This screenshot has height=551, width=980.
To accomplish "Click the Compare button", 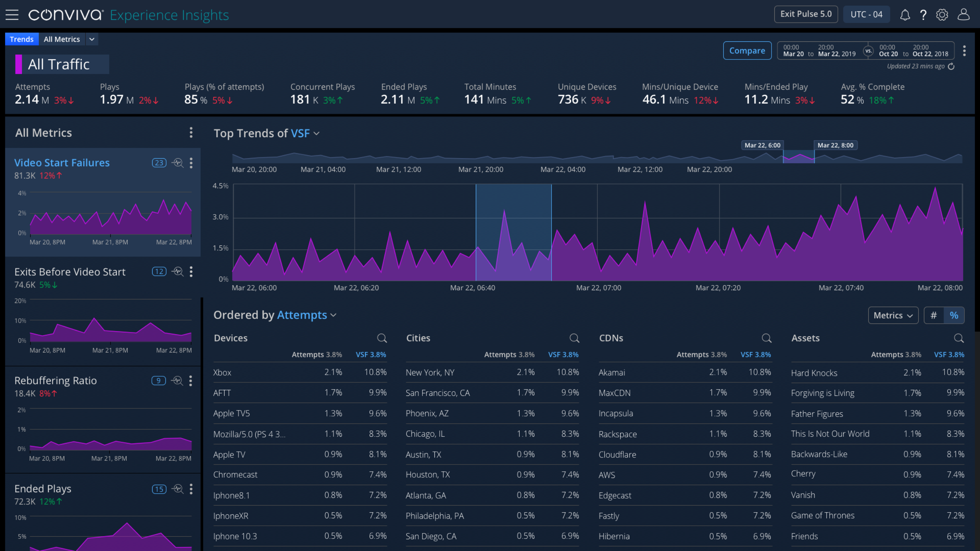I will 747,51.
